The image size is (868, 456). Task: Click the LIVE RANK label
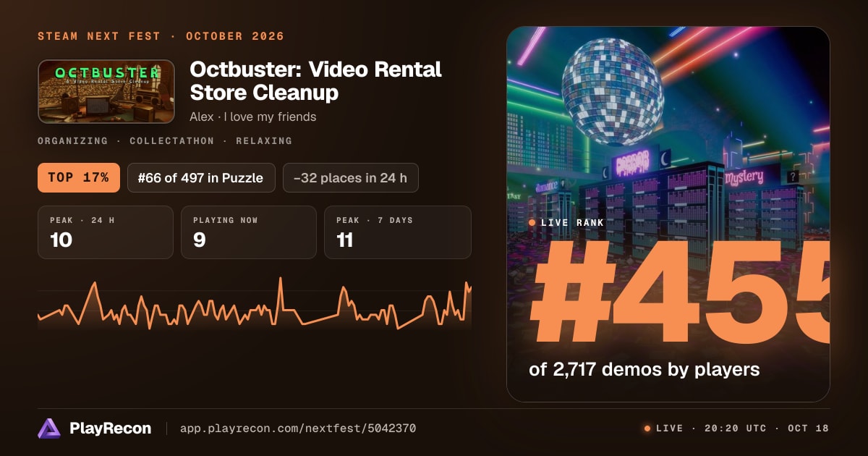click(x=572, y=223)
